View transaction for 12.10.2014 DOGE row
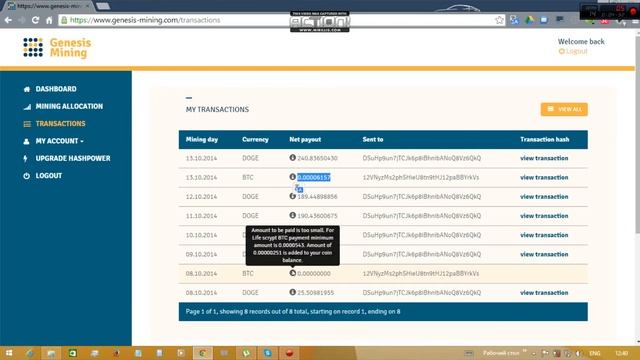Viewport: 640px width, 360px height. pyautogui.click(x=544, y=196)
